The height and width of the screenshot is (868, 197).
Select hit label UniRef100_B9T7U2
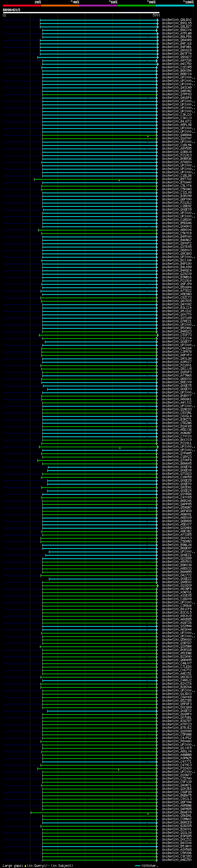(x=176, y=179)
